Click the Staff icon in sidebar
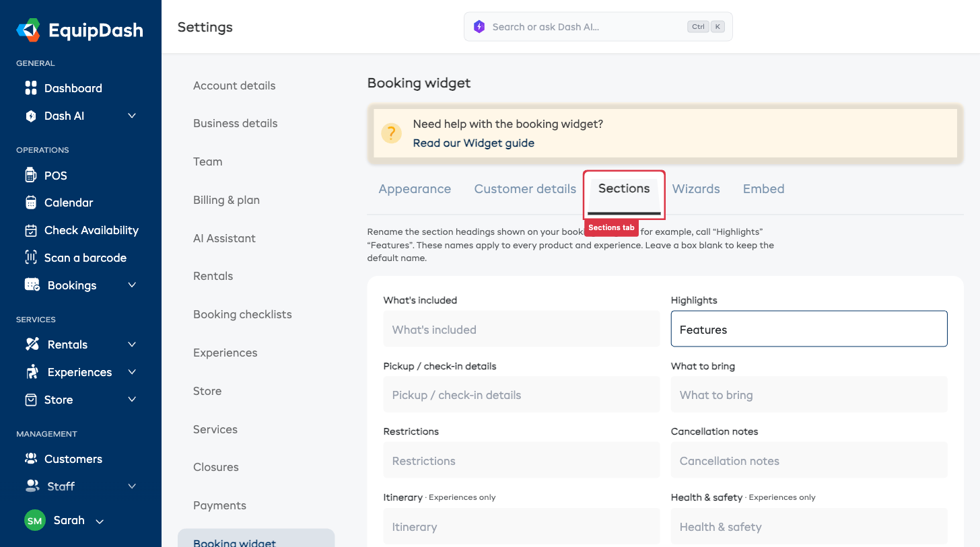 click(32, 486)
